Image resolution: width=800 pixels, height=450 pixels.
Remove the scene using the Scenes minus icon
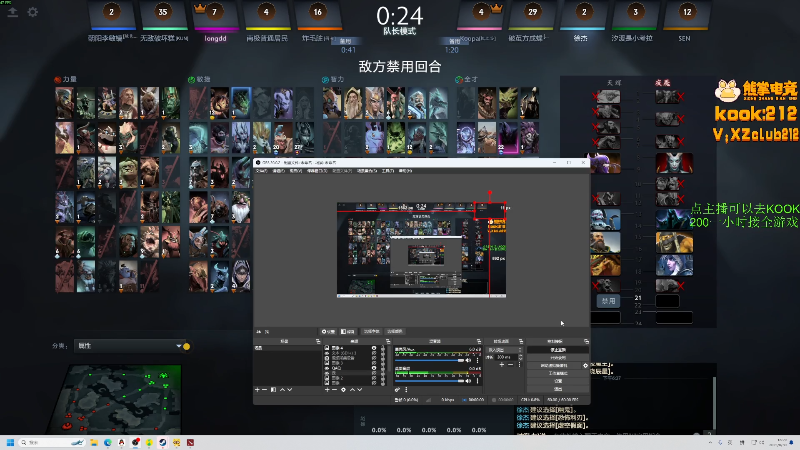264,390
